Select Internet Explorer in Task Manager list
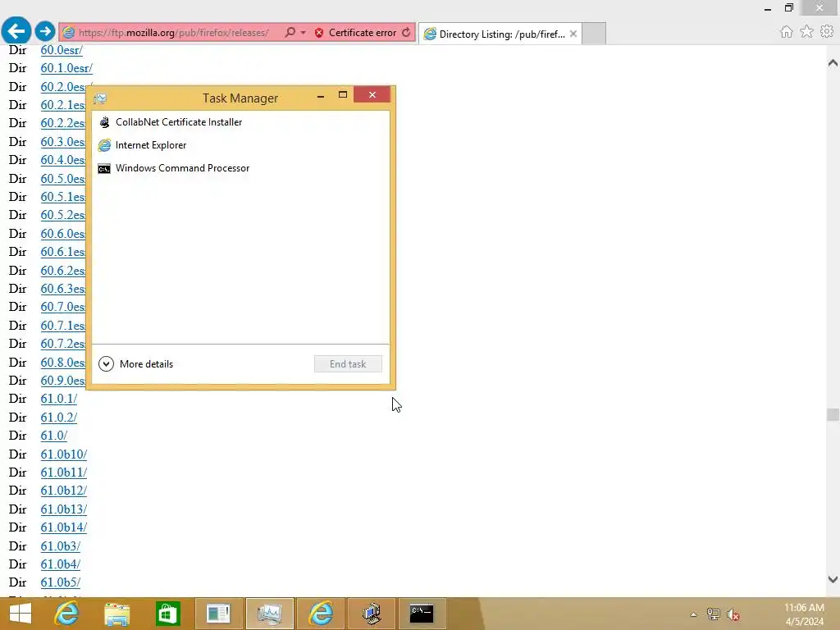Image resolution: width=840 pixels, height=630 pixels. 240,145
